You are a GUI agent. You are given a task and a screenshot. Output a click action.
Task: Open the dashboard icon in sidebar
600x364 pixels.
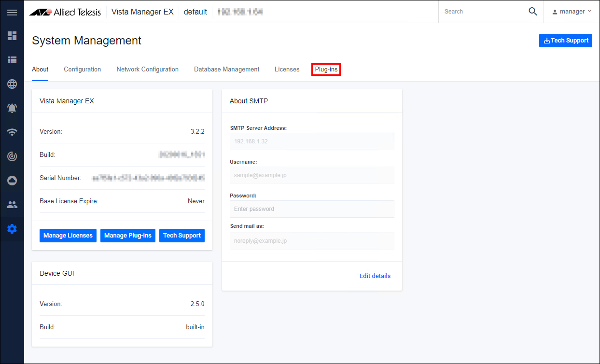pos(12,36)
